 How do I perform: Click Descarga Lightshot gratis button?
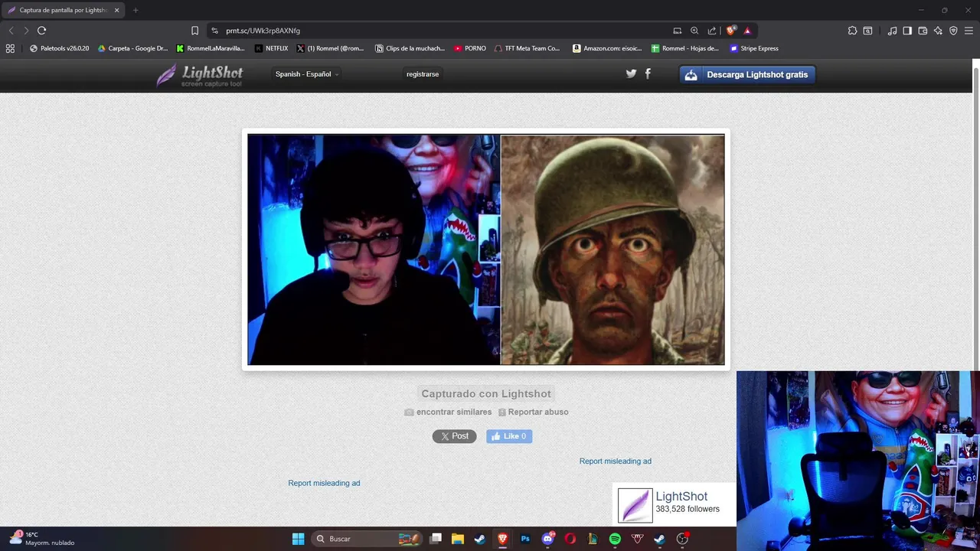pos(747,74)
